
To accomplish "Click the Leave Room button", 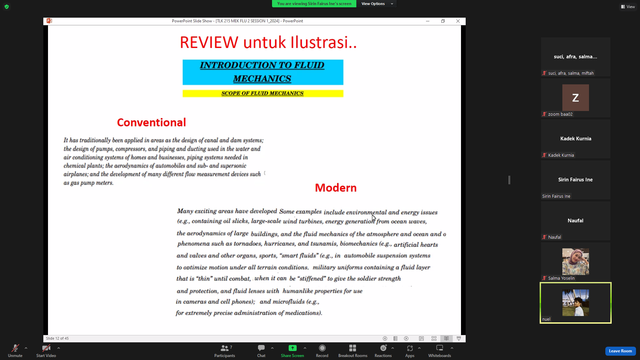I will [x=620, y=351].
